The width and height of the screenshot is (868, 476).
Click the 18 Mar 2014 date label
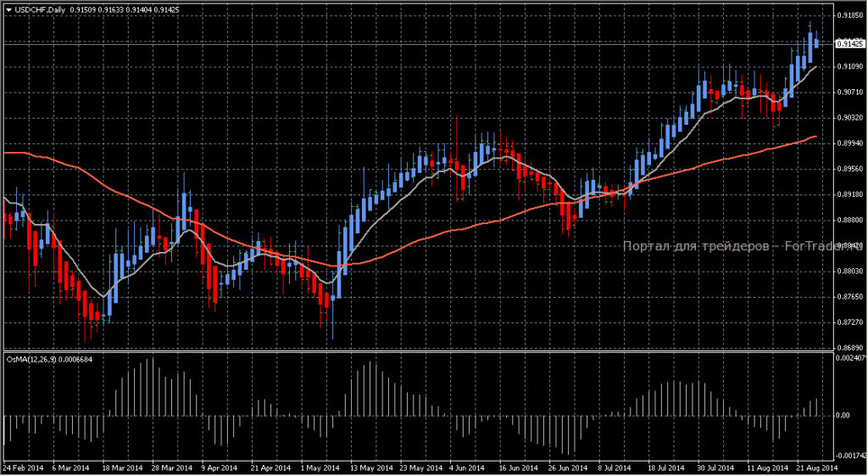point(121,468)
